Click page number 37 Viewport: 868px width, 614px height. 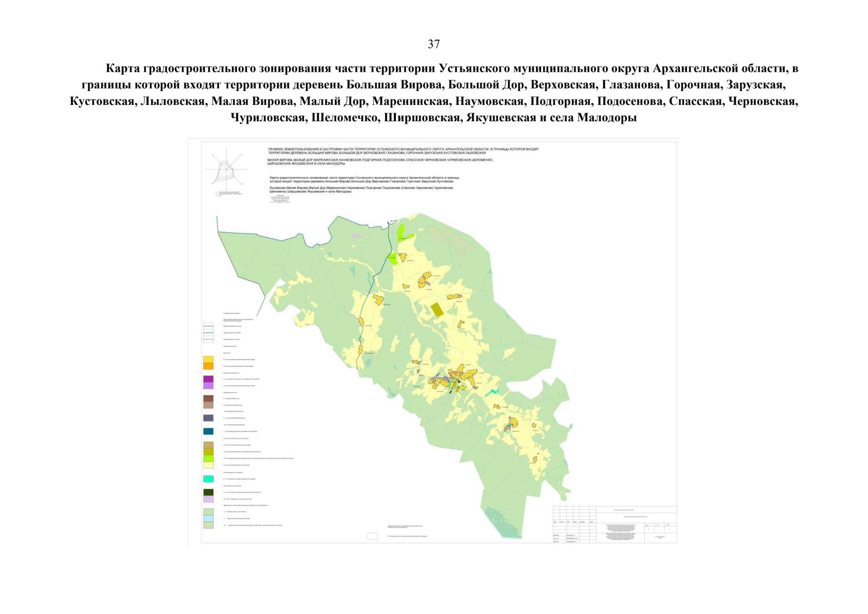click(x=434, y=45)
